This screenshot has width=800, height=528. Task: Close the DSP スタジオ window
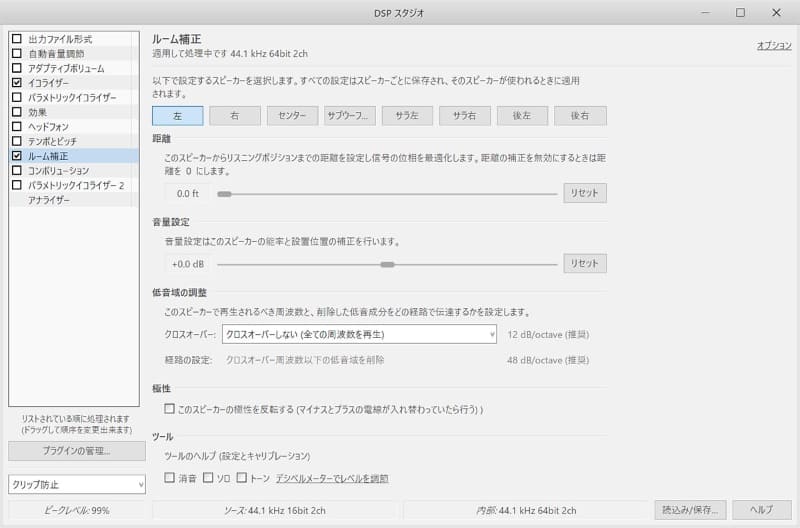coord(776,13)
